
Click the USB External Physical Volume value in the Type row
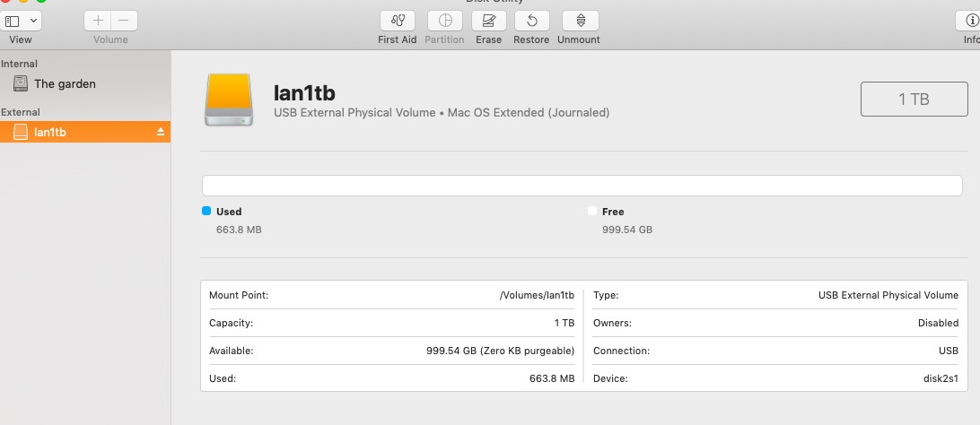(888, 295)
